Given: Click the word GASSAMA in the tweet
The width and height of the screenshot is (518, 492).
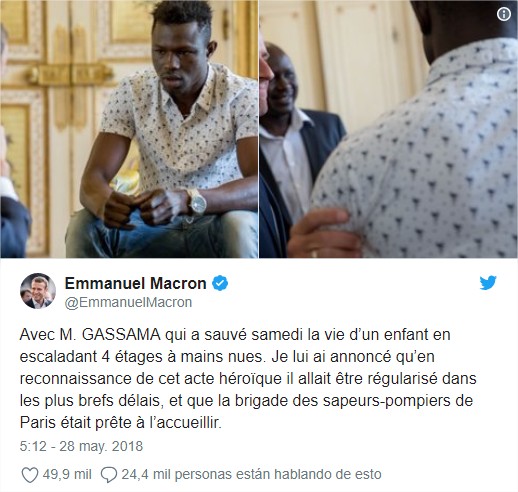Looking at the screenshot, I should pyautogui.click(x=121, y=335).
